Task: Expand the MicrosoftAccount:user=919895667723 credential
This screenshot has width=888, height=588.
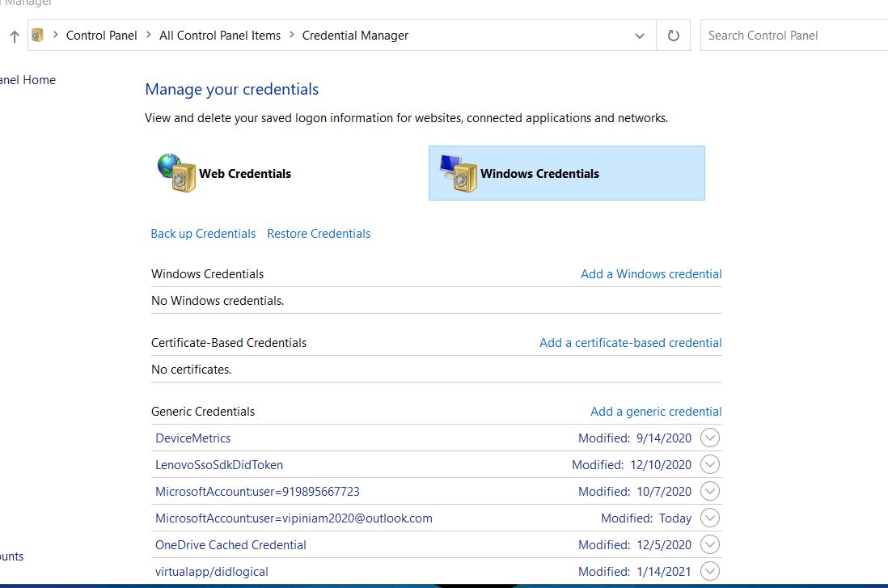Action: tap(709, 491)
